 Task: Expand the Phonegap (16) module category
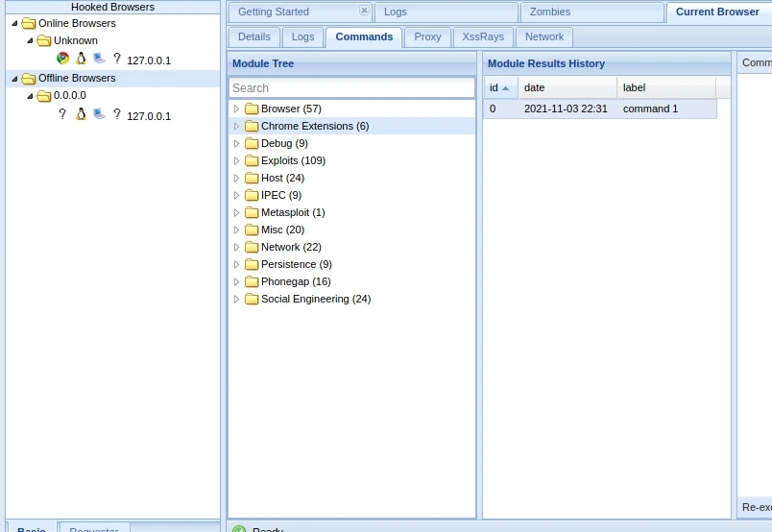[x=236, y=281]
